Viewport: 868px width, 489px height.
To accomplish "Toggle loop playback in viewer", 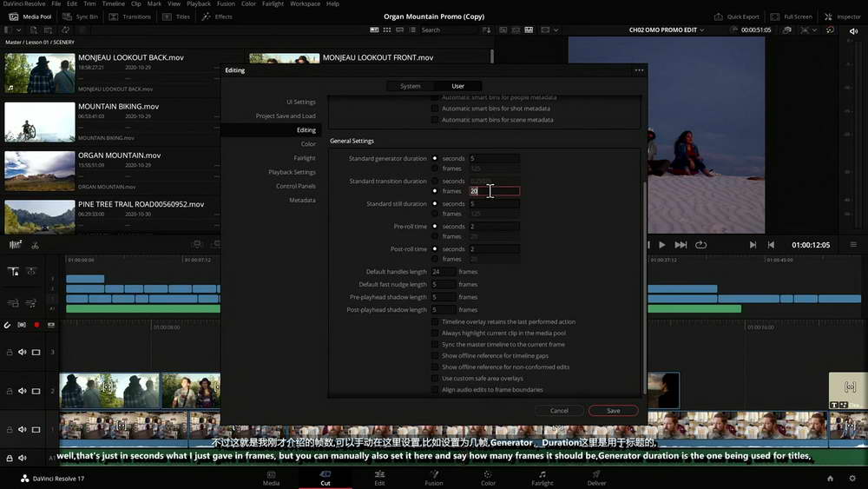I will [700, 245].
